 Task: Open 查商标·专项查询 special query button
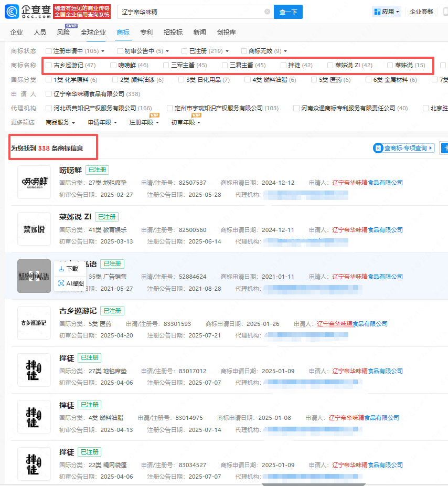[x=404, y=149]
